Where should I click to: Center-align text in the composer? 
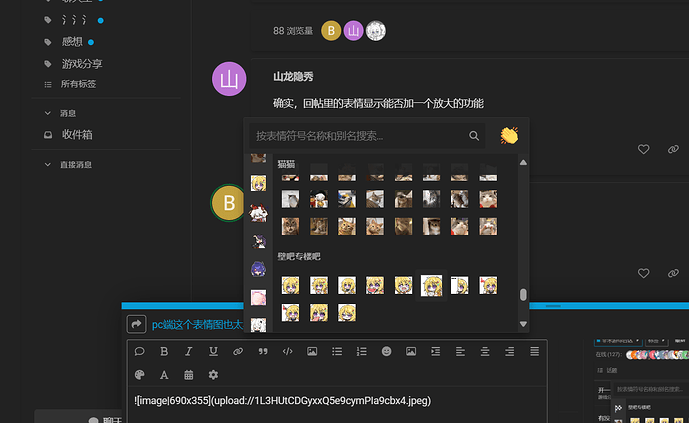click(485, 351)
